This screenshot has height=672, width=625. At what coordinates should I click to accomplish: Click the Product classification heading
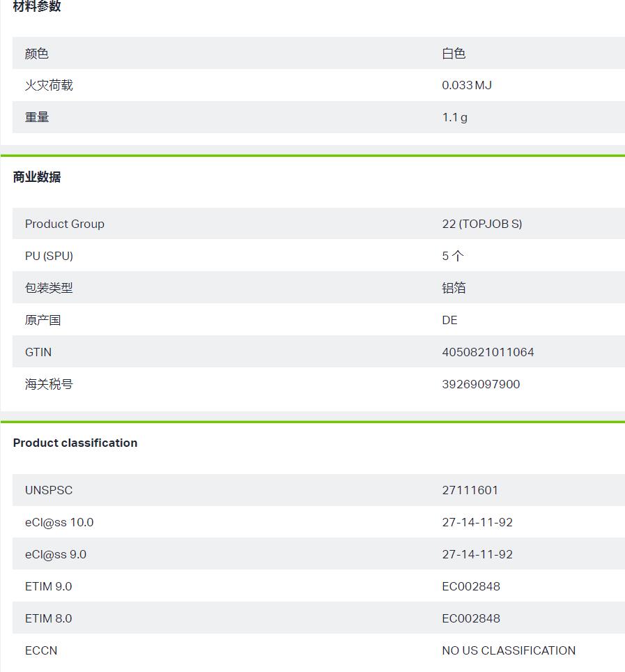pos(75,443)
